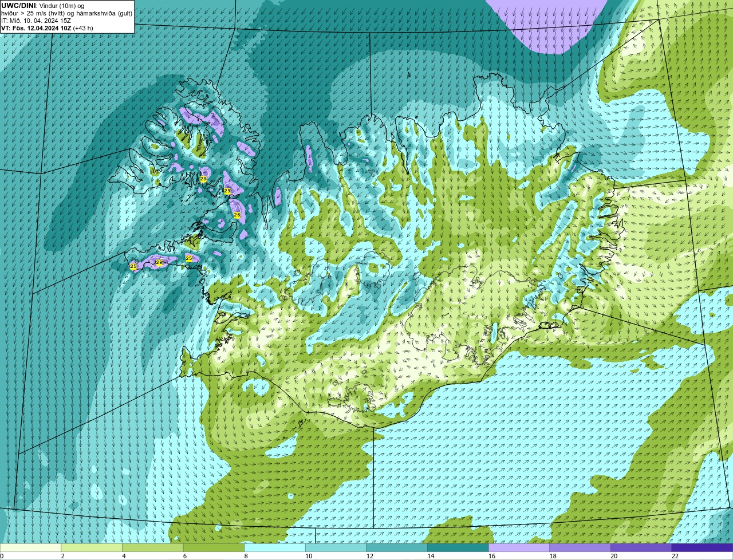Click the legend scale number 22
733x560 pixels.
coord(675,556)
